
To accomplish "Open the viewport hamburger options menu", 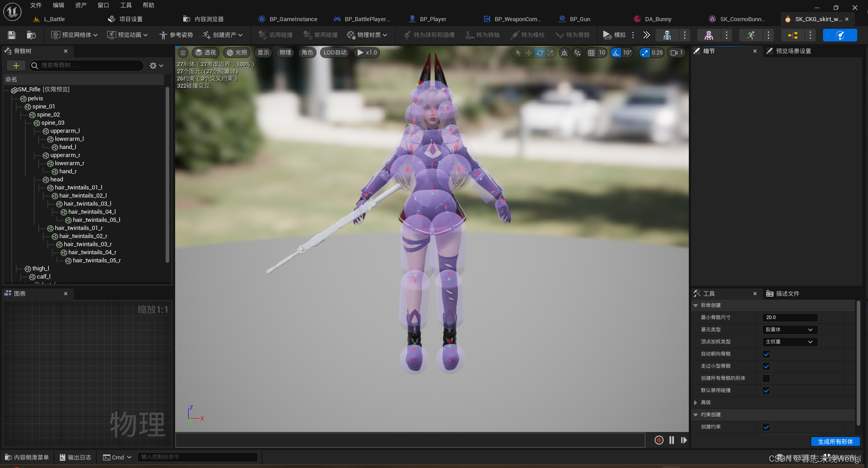I will click(x=183, y=53).
